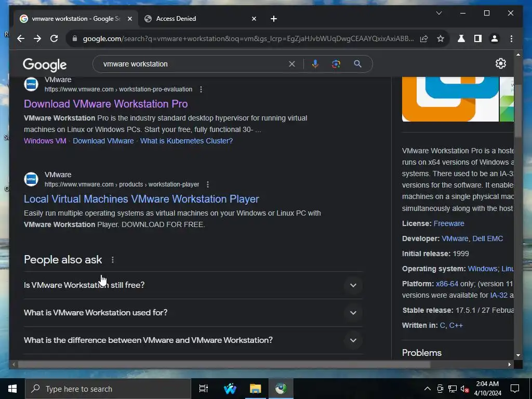Open Freeware license link
The height and width of the screenshot is (399, 532).
click(x=448, y=223)
